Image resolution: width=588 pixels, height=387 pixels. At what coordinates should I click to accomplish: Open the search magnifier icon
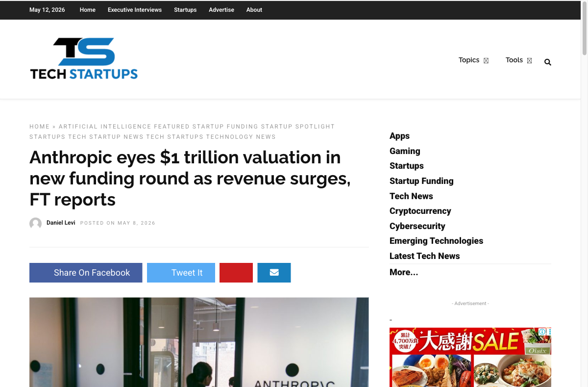(548, 62)
